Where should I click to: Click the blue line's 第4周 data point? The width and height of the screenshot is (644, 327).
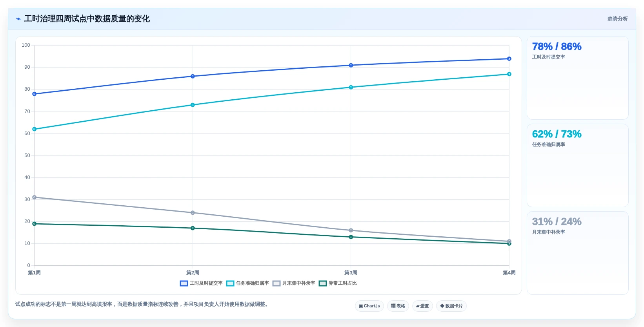point(509,58)
